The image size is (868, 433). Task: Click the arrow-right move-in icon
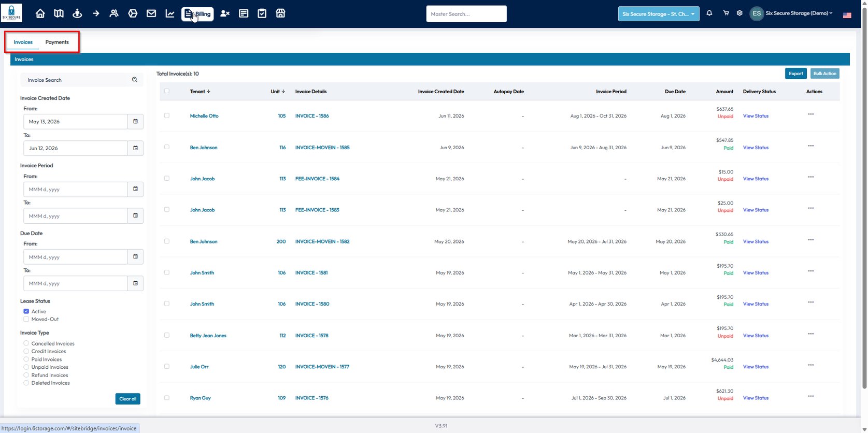pos(96,13)
